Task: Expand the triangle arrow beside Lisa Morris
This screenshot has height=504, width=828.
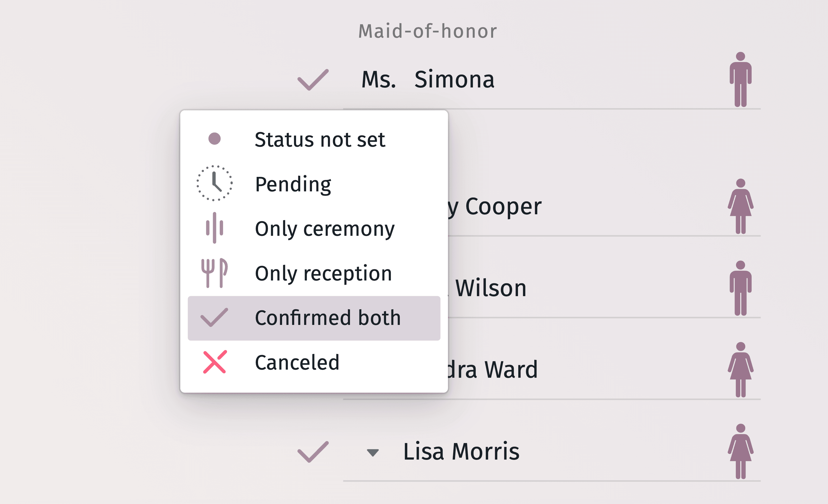Action: (x=373, y=453)
